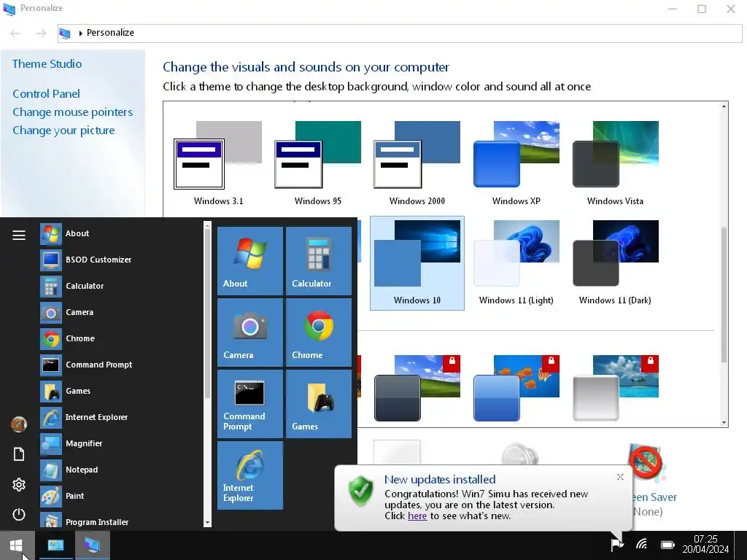Screen dimensions: 747x560
Task: Click the Internet Explorer icon in app list
Action: 51,417
